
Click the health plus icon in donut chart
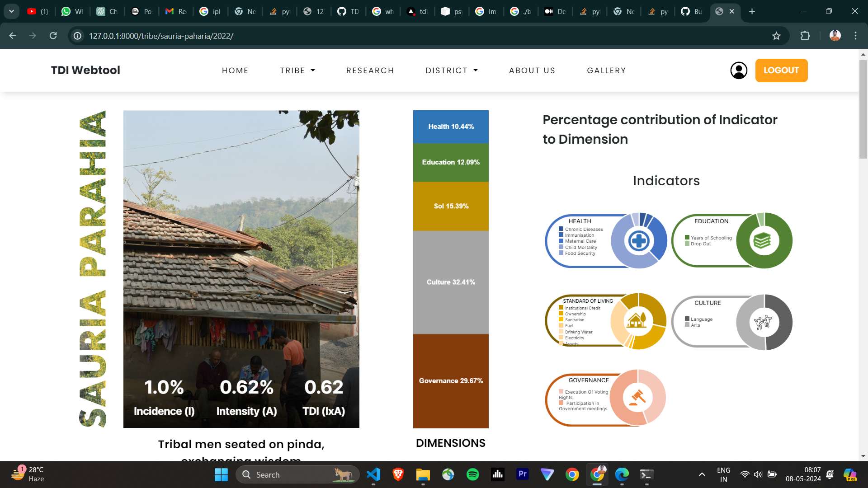pyautogui.click(x=639, y=241)
